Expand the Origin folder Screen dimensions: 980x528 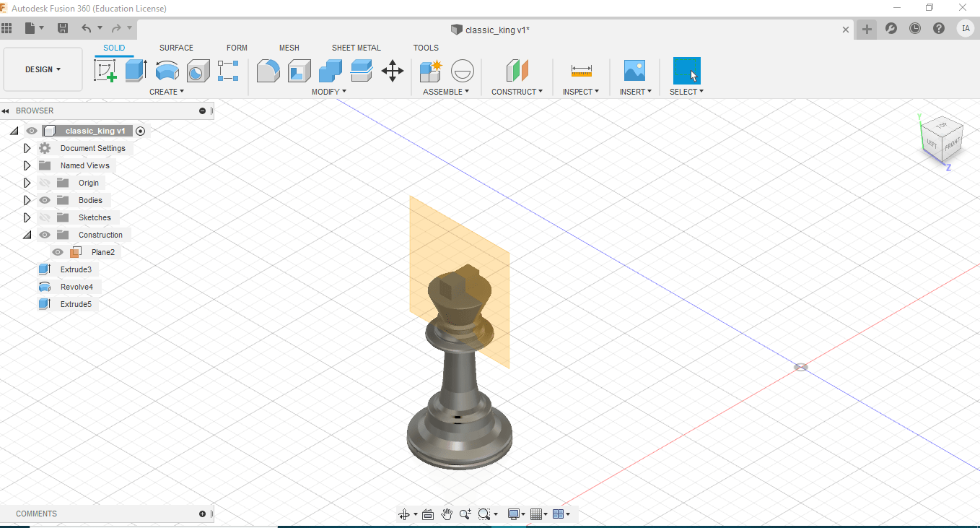pos(27,183)
